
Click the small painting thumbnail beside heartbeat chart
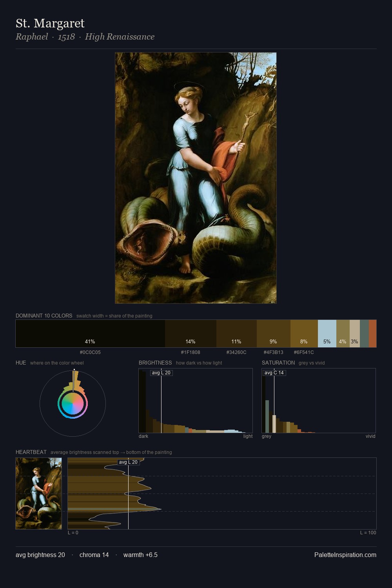[38, 494]
